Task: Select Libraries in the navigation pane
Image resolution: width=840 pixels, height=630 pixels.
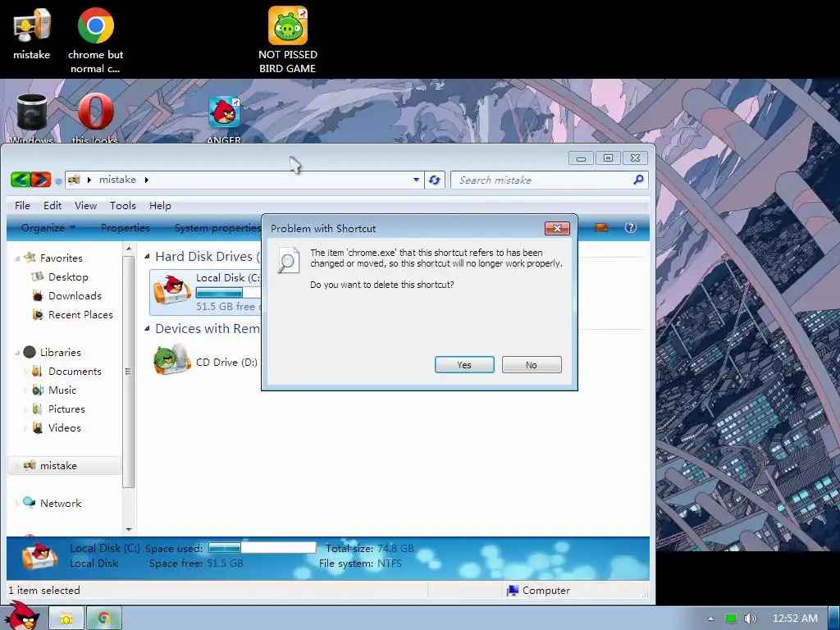Action: pyautogui.click(x=60, y=353)
